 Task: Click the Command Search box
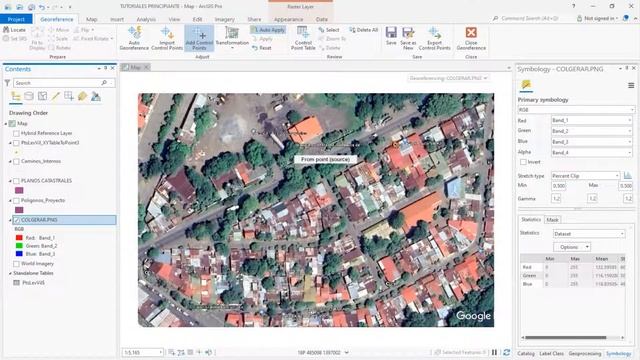[531, 18]
